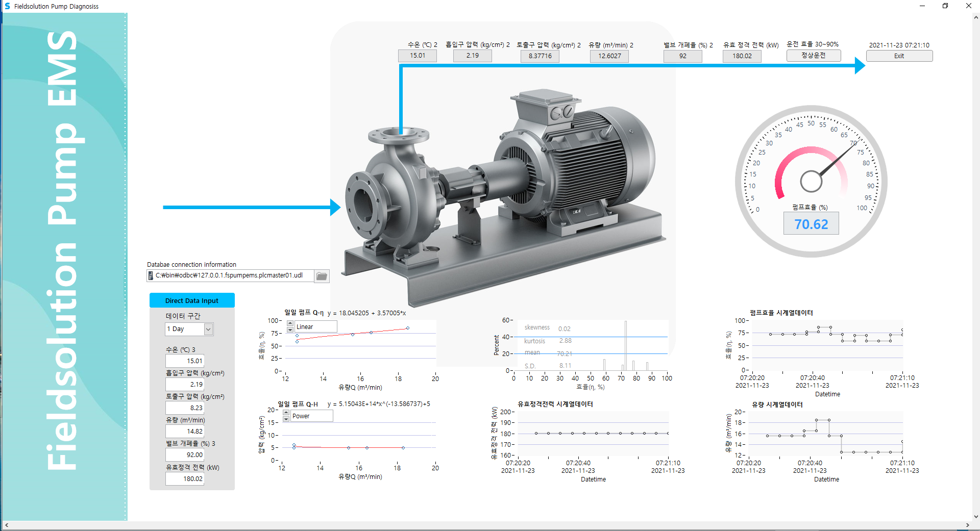Click the Fieldsolution app icon in title bar
980x531 pixels.
[7, 6]
